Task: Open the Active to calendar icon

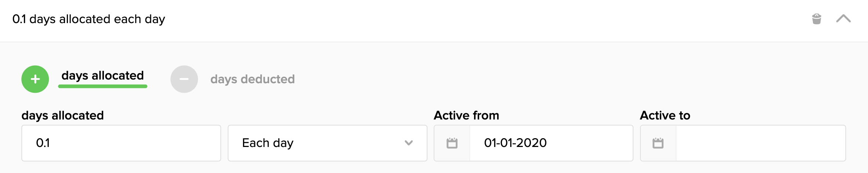Action: pyautogui.click(x=658, y=143)
